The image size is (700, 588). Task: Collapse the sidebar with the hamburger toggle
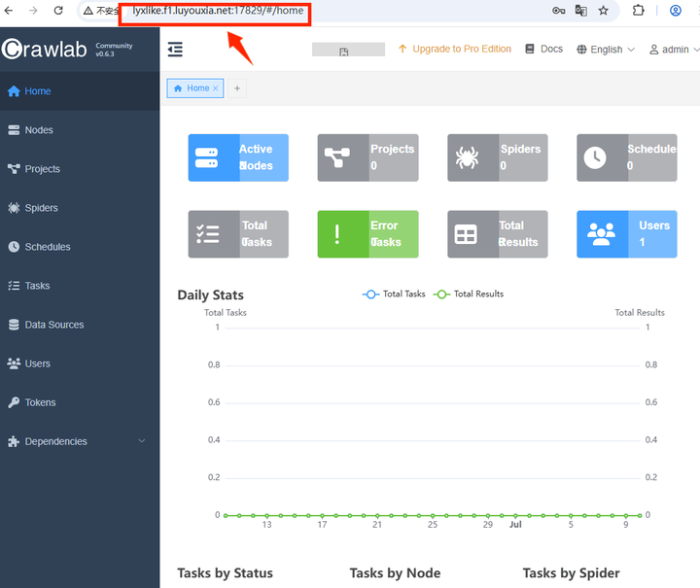click(x=175, y=49)
